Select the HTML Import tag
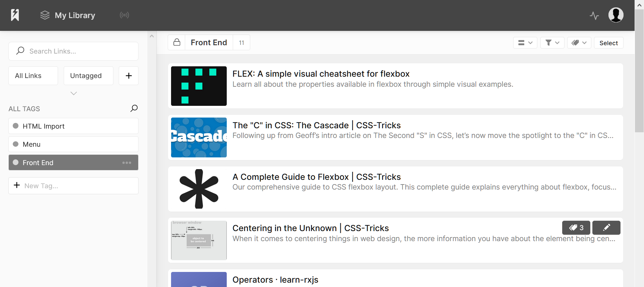644x287 pixels. [x=73, y=126]
